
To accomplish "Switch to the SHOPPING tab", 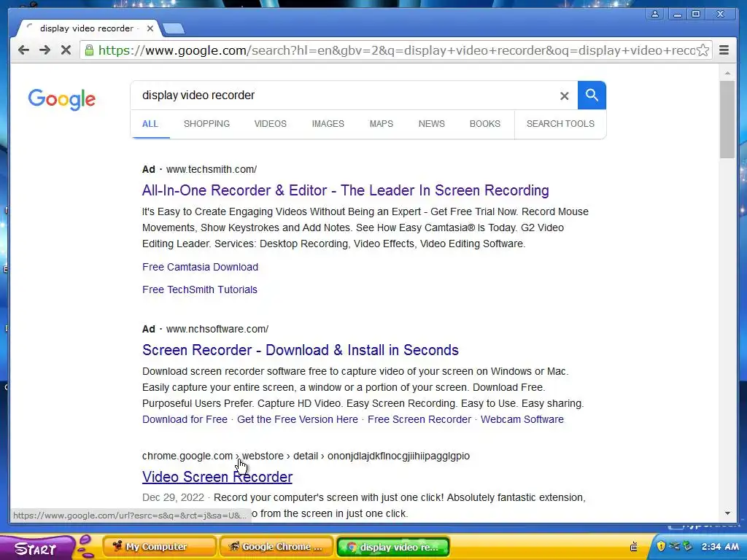I will coord(206,124).
